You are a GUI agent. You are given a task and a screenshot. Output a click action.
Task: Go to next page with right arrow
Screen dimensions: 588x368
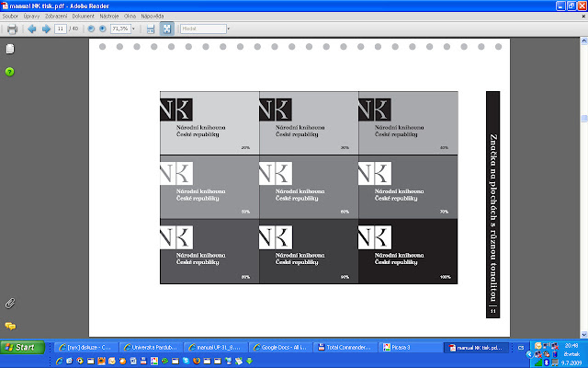[x=44, y=29]
